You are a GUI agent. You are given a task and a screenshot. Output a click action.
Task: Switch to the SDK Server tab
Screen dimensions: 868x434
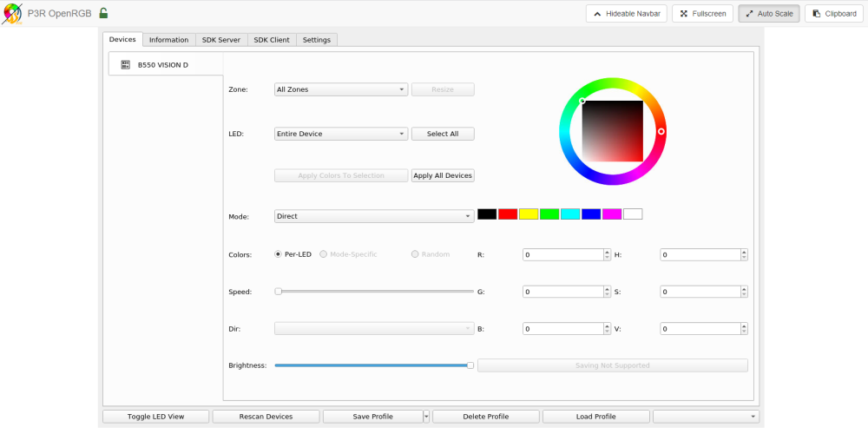coord(220,40)
